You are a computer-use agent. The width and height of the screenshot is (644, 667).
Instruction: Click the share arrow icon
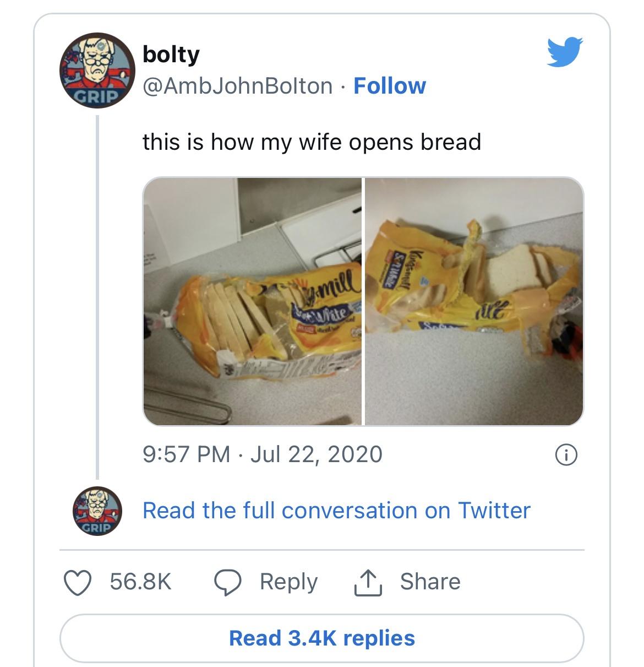368,583
